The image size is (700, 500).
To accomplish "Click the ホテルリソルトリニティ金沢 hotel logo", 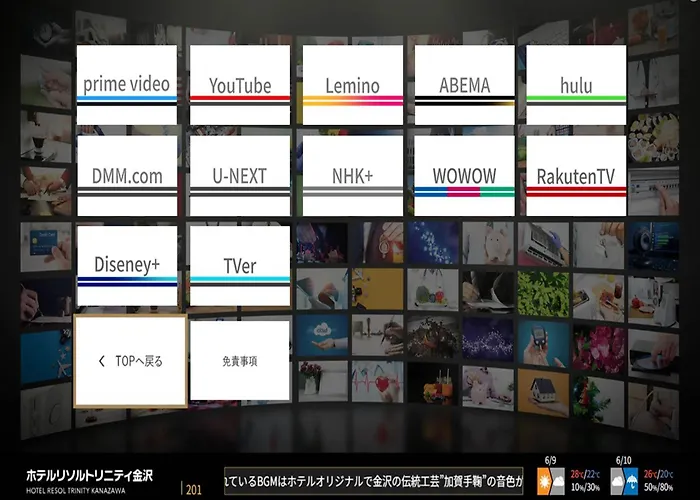I will (89, 475).
